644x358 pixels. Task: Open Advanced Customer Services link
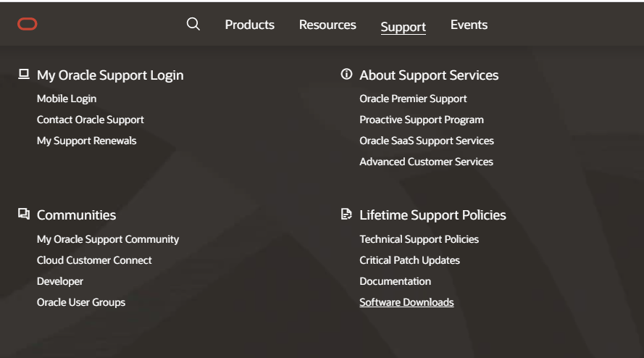pyautogui.click(x=427, y=162)
